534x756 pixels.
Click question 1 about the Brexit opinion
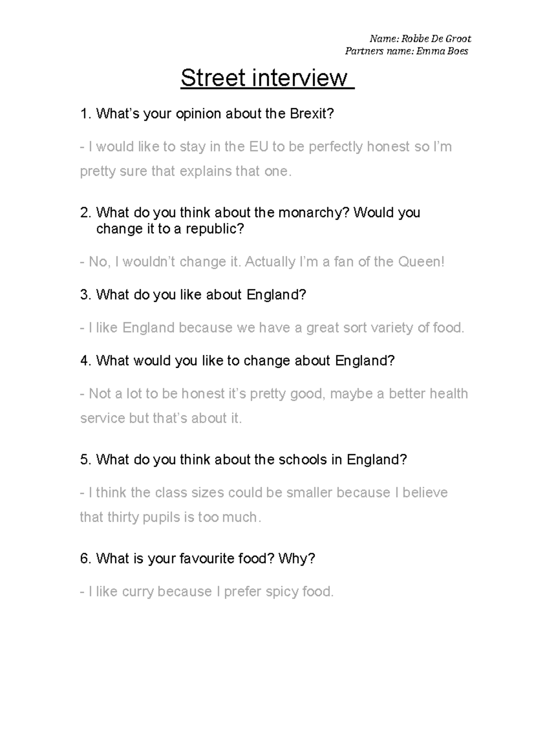207,114
